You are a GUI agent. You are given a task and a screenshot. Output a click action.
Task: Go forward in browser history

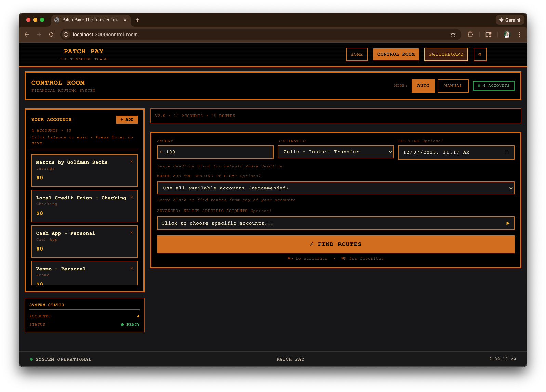pyautogui.click(x=39, y=35)
